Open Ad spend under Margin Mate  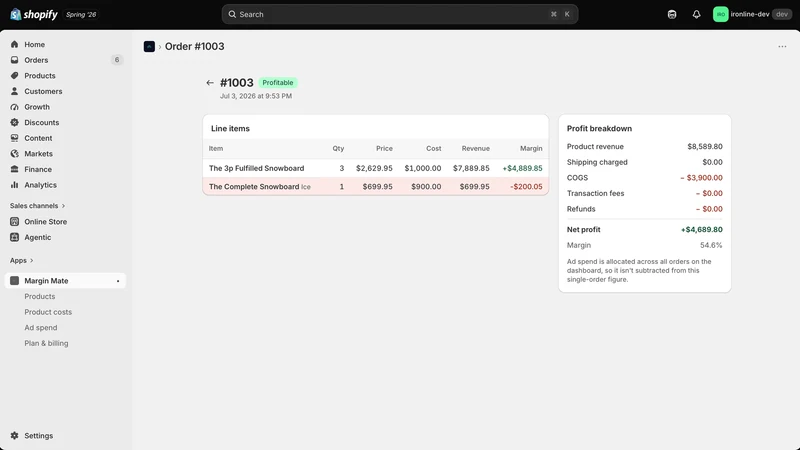point(41,328)
